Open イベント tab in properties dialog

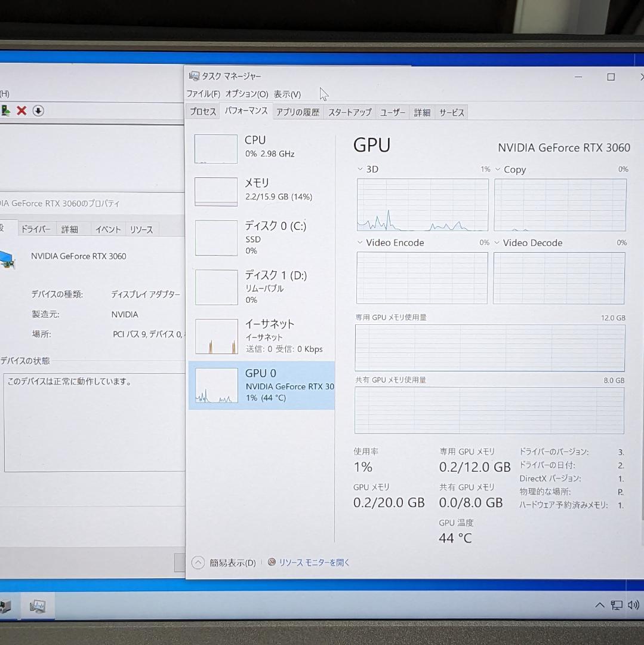(108, 229)
